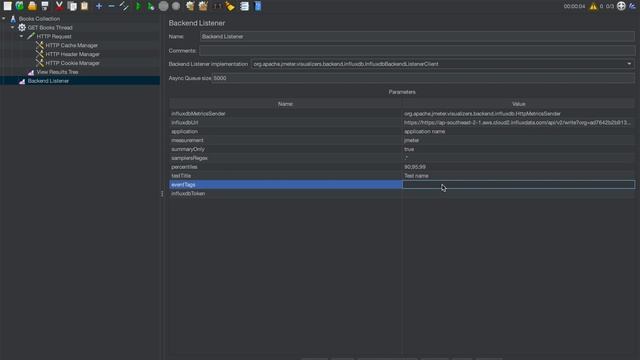The width and height of the screenshot is (640, 360).
Task: Click the Paste clipboard icon
Action: click(x=84, y=6)
